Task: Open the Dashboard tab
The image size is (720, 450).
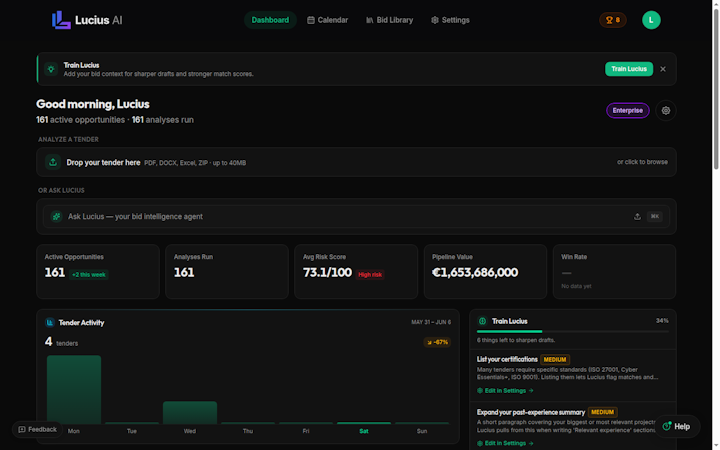Action: point(270,20)
